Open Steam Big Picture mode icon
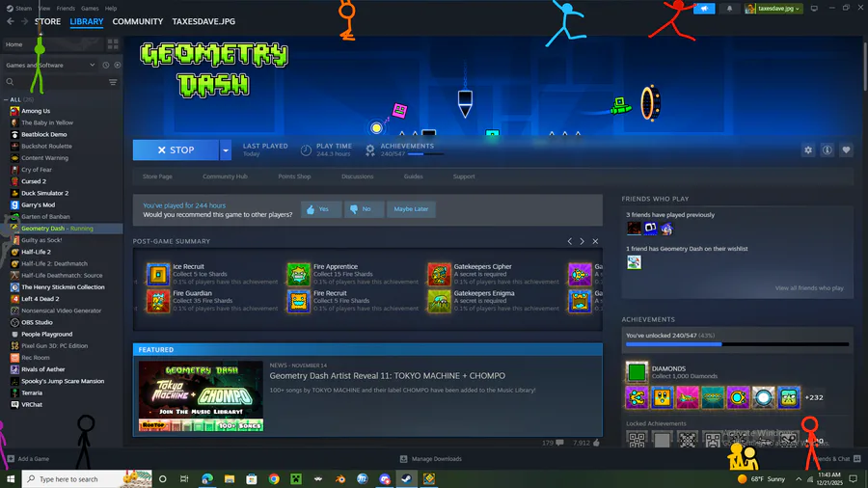Image resolution: width=868 pixels, height=488 pixels. coord(814,9)
